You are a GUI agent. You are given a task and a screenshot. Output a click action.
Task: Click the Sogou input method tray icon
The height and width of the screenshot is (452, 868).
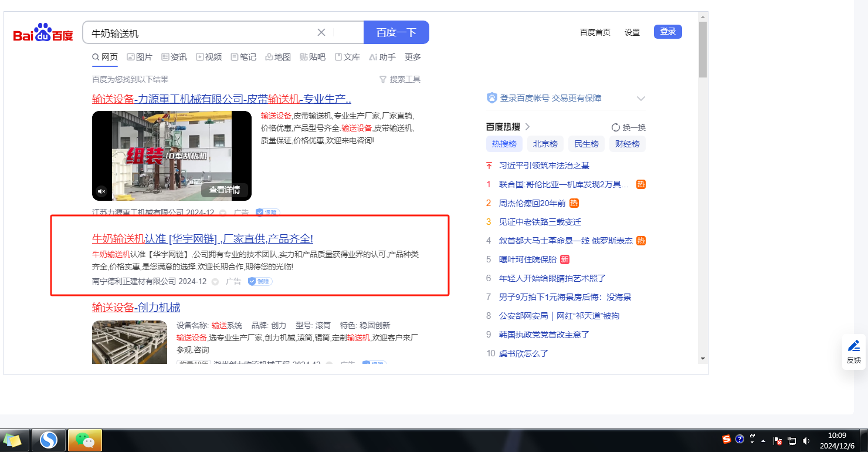click(x=727, y=439)
